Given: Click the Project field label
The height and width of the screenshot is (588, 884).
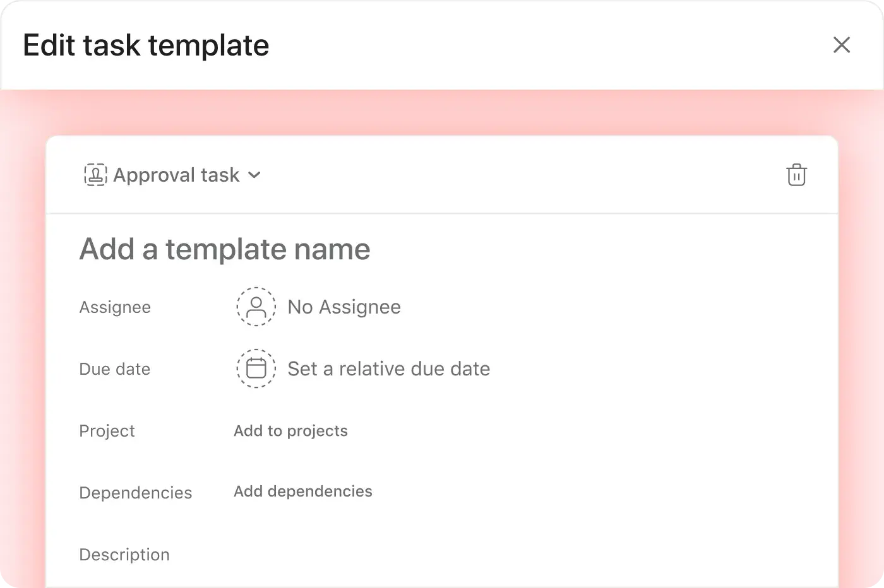Looking at the screenshot, I should tap(107, 431).
